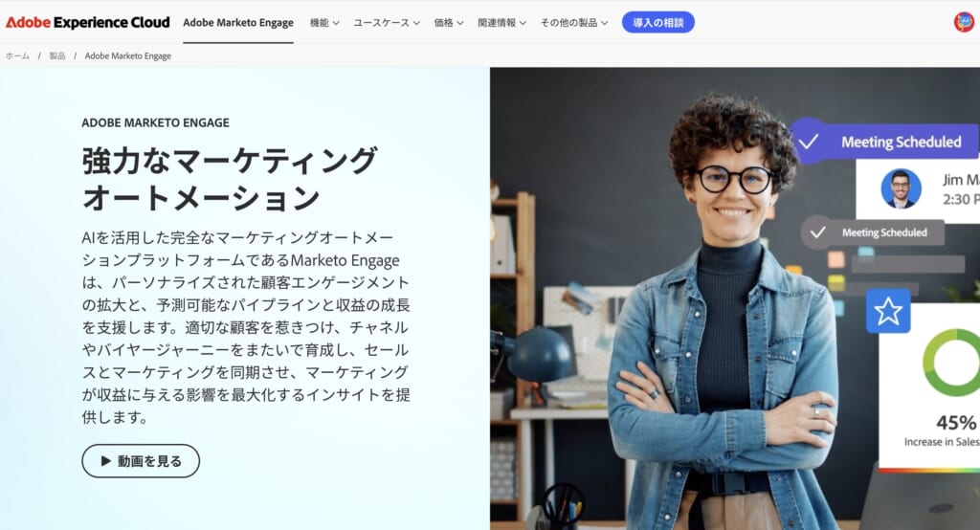This screenshot has height=530, width=980.
Task: Expand the 価格 dropdown menu
Action: (449, 23)
